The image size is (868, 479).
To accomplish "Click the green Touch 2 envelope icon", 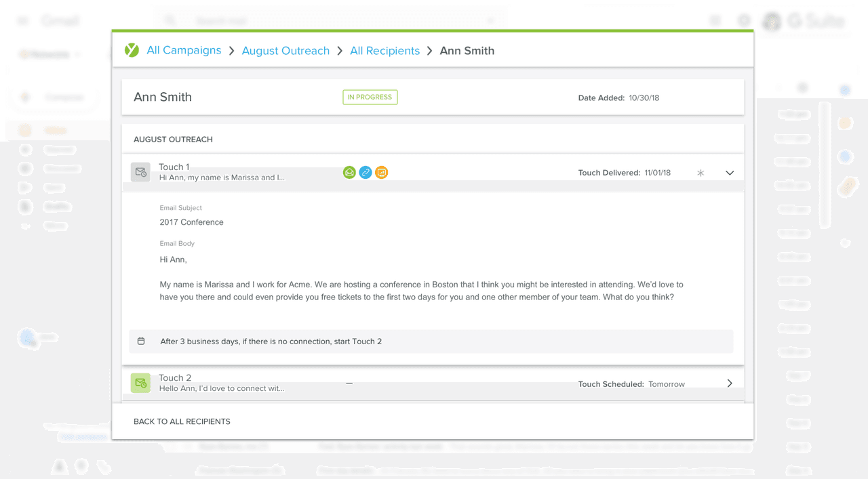I will (140, 383).
